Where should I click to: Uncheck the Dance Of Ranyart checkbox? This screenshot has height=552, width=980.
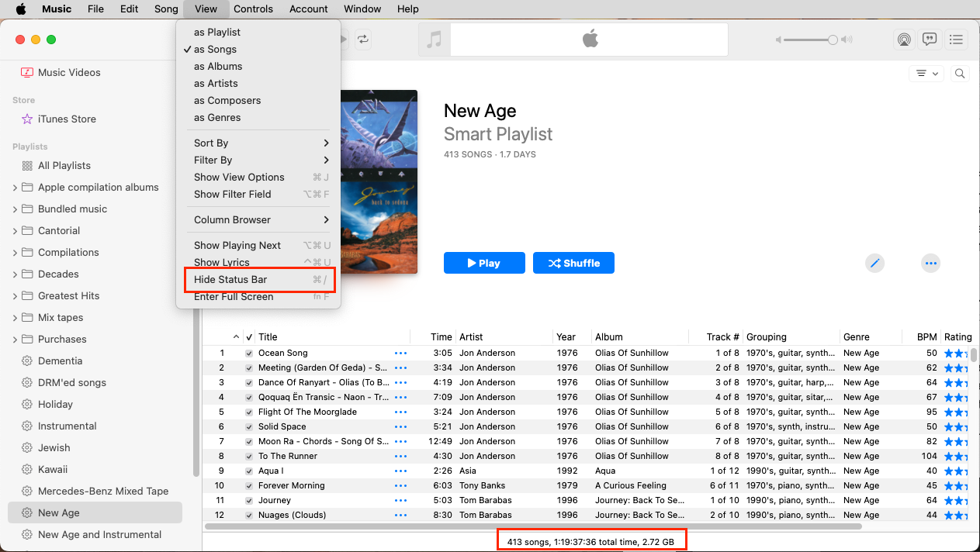click(x=249, y=382)
